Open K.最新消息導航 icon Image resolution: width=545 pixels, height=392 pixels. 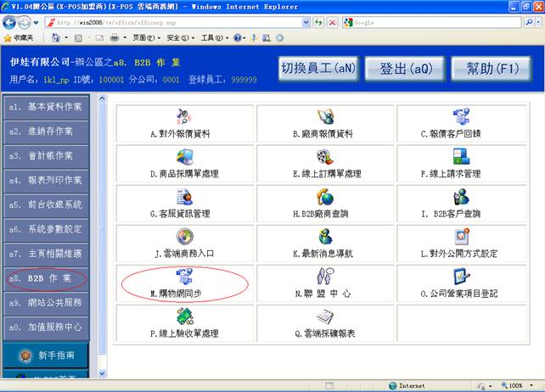click(325, 236)
